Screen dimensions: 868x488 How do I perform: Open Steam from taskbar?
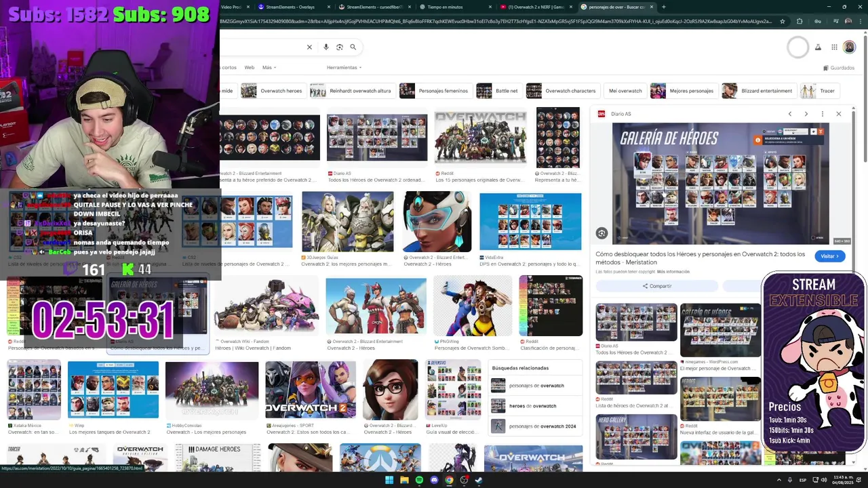point(479,480)
